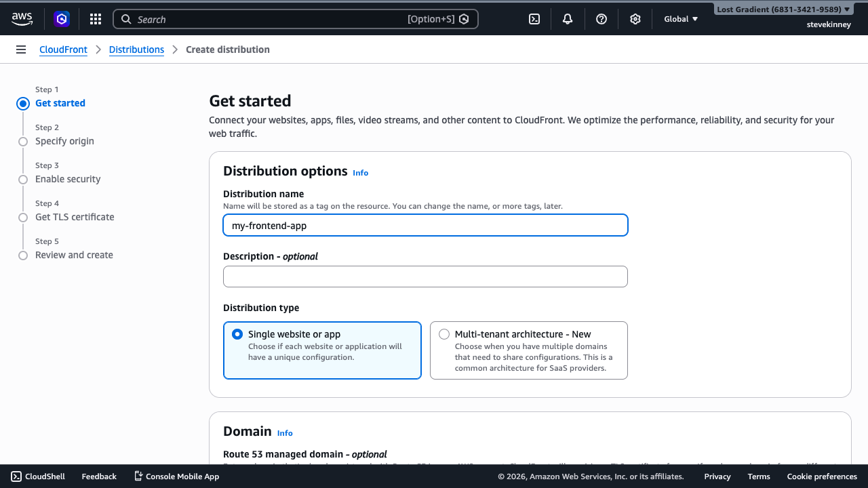
Task: Click the Amazon Q hexagon icon
Action: coord(62,19)
